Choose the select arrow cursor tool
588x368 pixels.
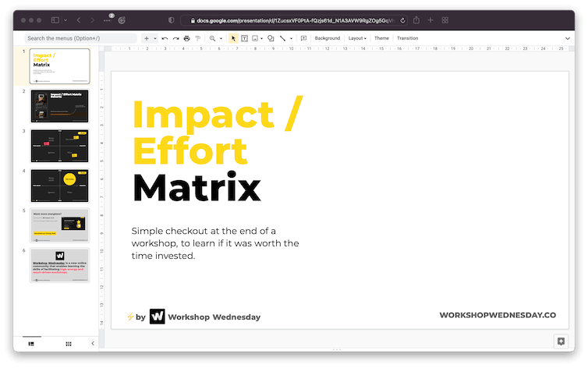233,38
